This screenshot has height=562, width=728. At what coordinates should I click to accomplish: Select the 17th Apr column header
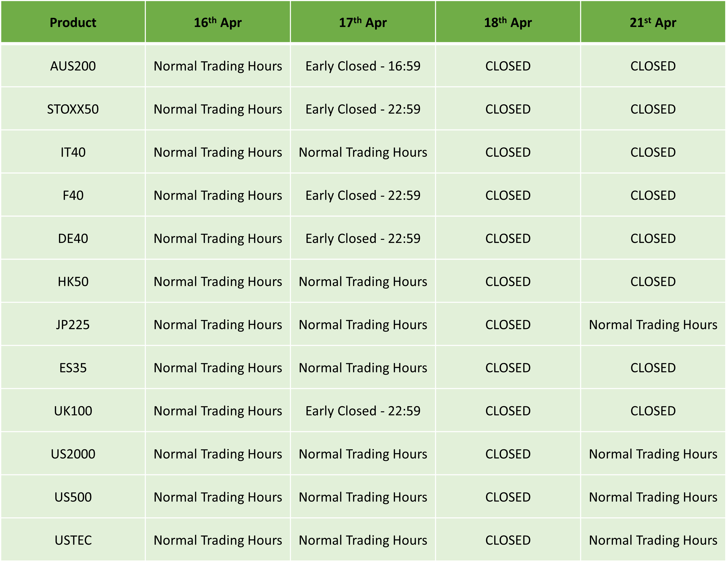click(363, 22)
